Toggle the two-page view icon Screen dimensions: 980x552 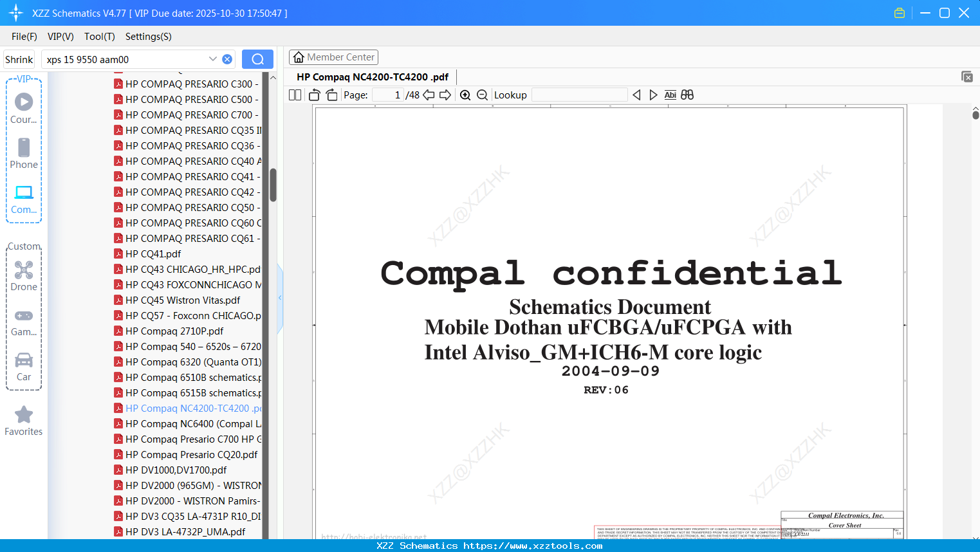[295, 95]
